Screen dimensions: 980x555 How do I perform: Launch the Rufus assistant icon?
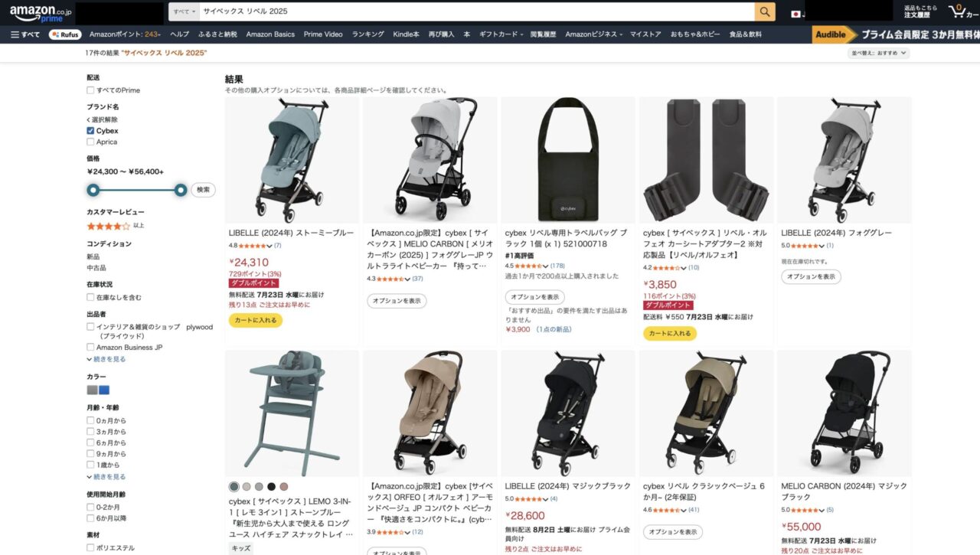65,34
